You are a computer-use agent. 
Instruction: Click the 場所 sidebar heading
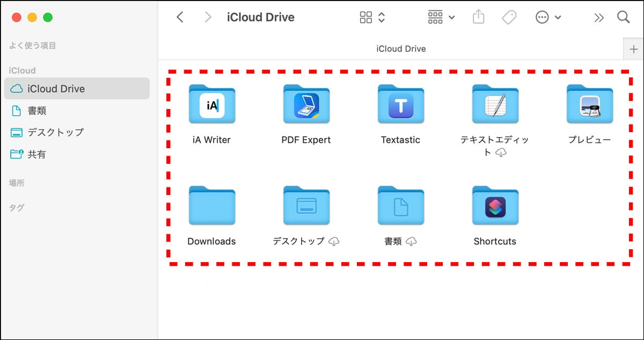[x=17, y=183]
